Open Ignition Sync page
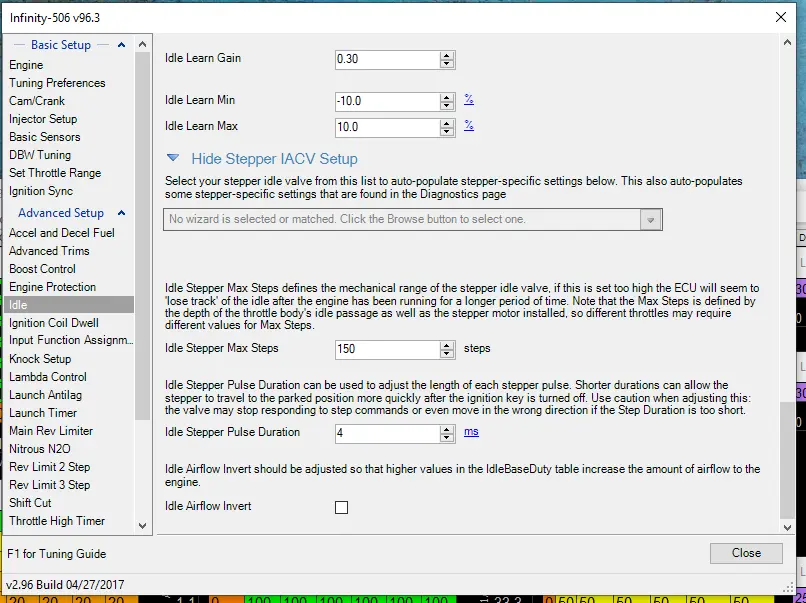The height and width of the screenshot is (603, 806). 41,191
